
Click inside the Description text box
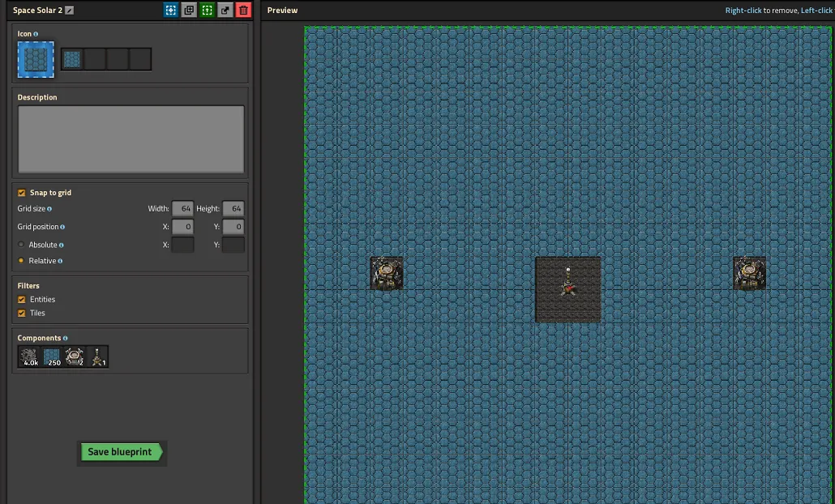coord(131,139)
